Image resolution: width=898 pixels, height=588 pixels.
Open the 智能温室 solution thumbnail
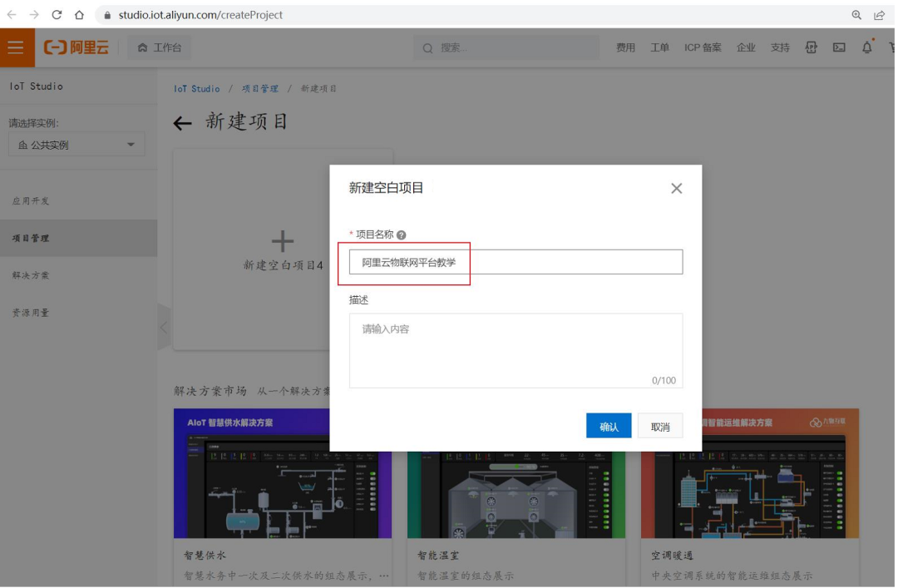[x=516, y=495]
